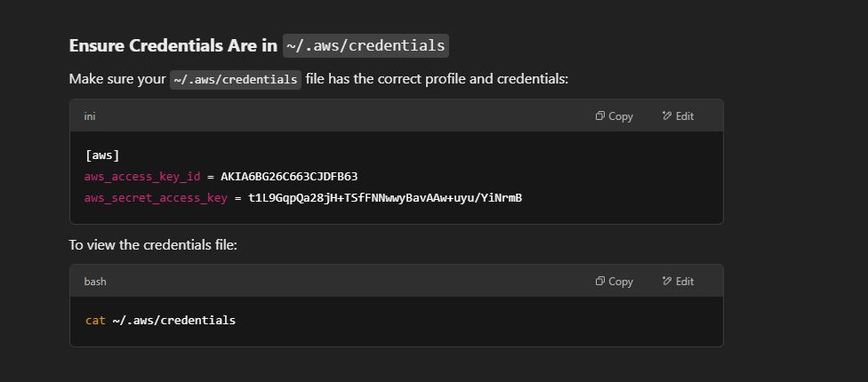The height and width of the screenshot is (382, 868).
Task: Click the inline ~/.aws/credentials code in the paragraph
Action: 236,79
